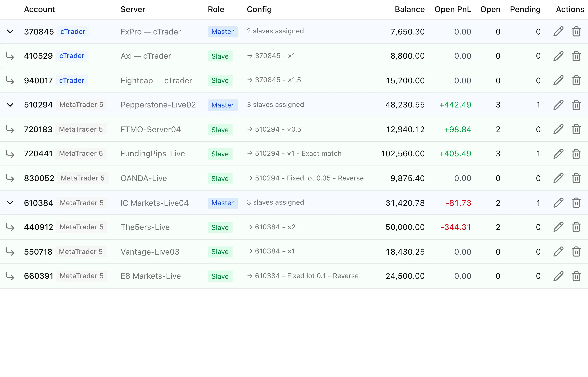The height and width of the screenshot is (377, 588).
Task: Click the Slave badge for account 720441
Action: [x=220, y=154]
